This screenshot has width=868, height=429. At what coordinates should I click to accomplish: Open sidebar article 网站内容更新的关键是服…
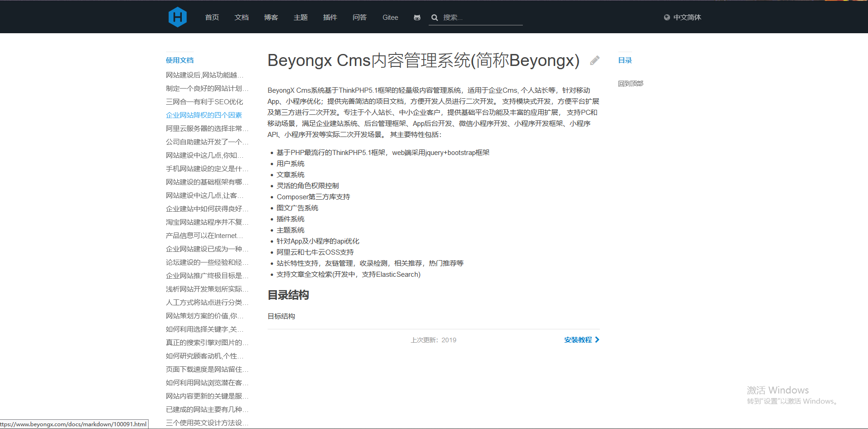[207, 396]
